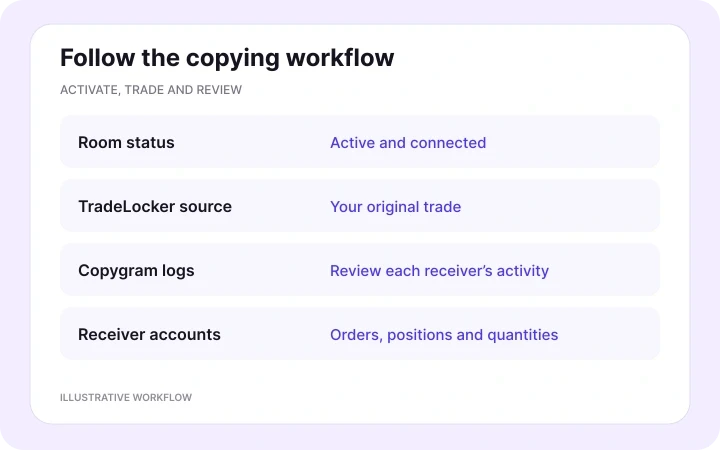Click the 'ILLUSTRATIVE WORKFLOW' footer text
The image size is (720, 450).
[x=126, y=397]
